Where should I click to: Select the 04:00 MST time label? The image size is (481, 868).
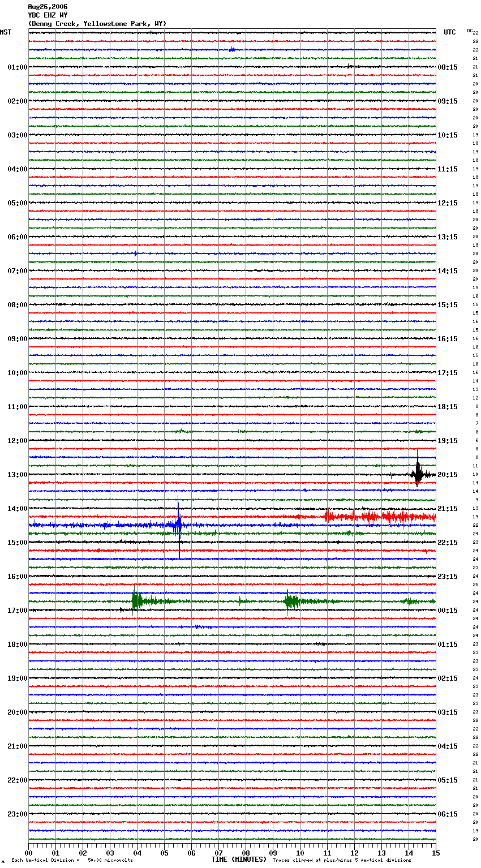point(18,169)
